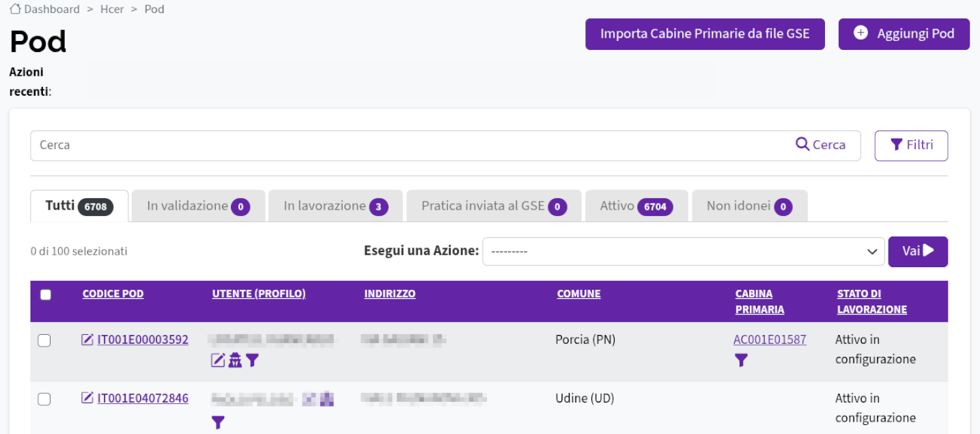Execute the selected action with Vai

(918, 252)
